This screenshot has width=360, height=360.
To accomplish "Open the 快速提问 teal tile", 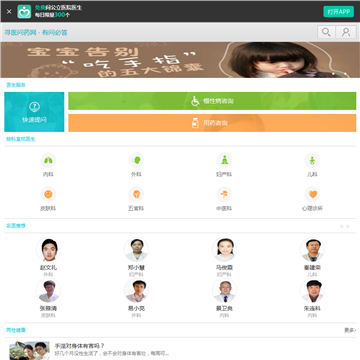I will click(34, 112).
